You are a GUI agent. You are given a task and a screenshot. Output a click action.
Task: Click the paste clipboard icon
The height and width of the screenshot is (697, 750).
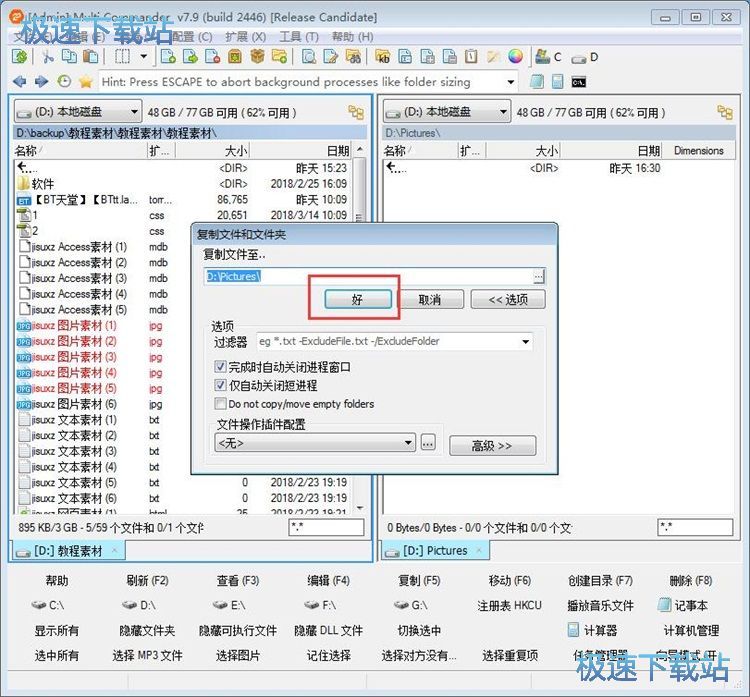pos(90,57)
